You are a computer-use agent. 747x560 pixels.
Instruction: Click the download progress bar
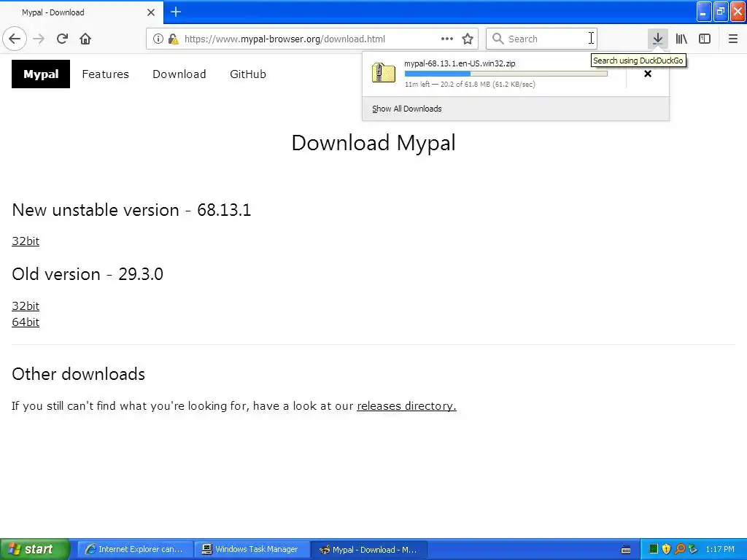tap(506, 74)
